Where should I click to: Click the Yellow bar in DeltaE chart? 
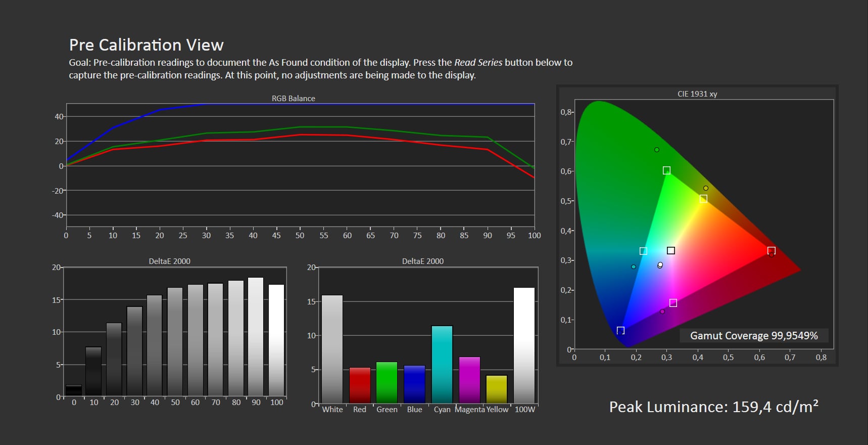tap(497, 389)
